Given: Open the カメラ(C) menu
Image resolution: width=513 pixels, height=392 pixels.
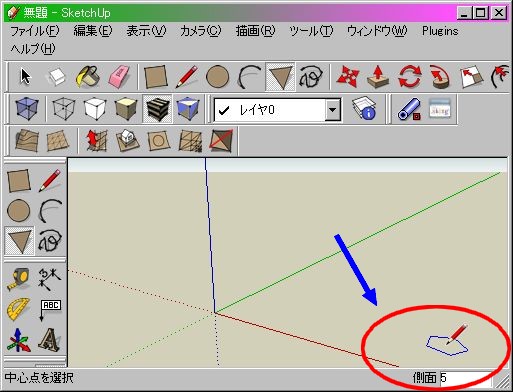Looking at the screenshot, I should (200, 31).
